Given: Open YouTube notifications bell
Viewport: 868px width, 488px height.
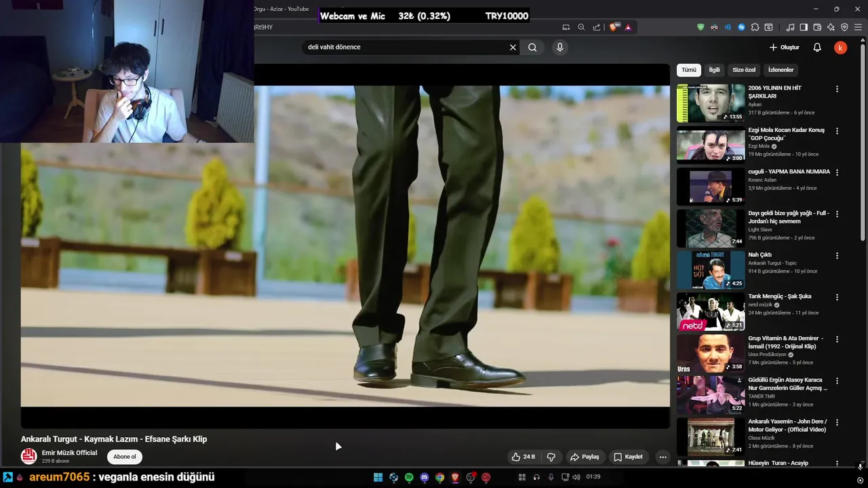Looking at the screenshot, I should [817, 47].
